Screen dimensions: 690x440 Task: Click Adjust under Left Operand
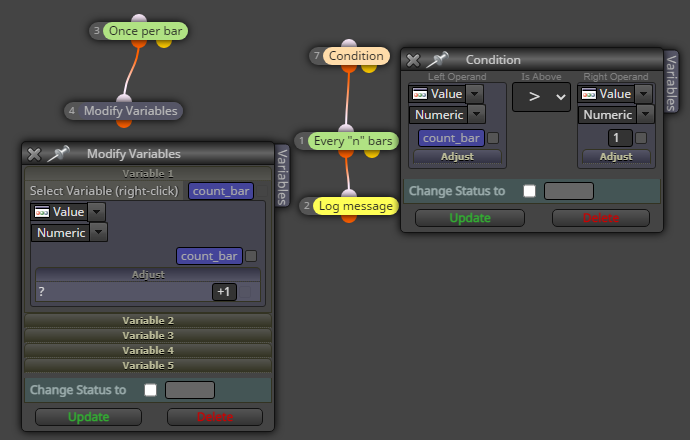[x=457, y=157]
